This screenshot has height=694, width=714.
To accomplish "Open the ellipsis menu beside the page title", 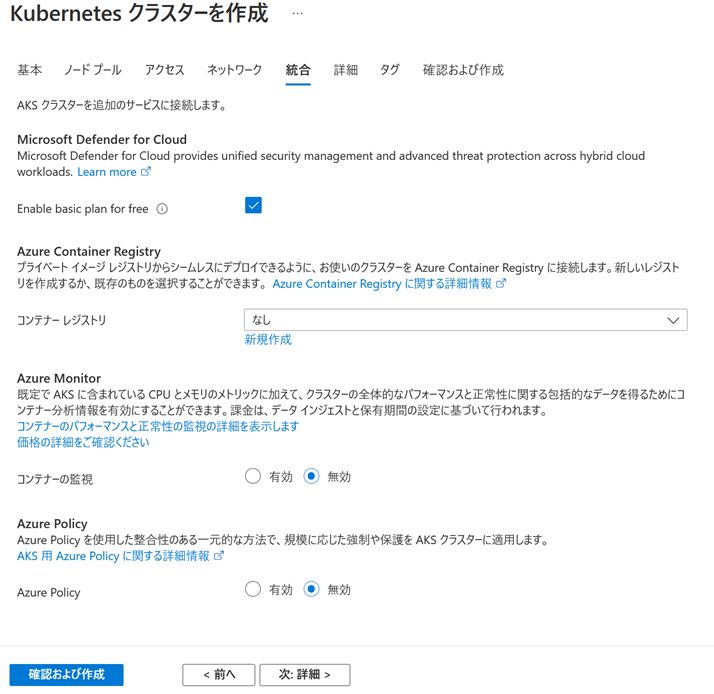I will (x=297, y=14).
